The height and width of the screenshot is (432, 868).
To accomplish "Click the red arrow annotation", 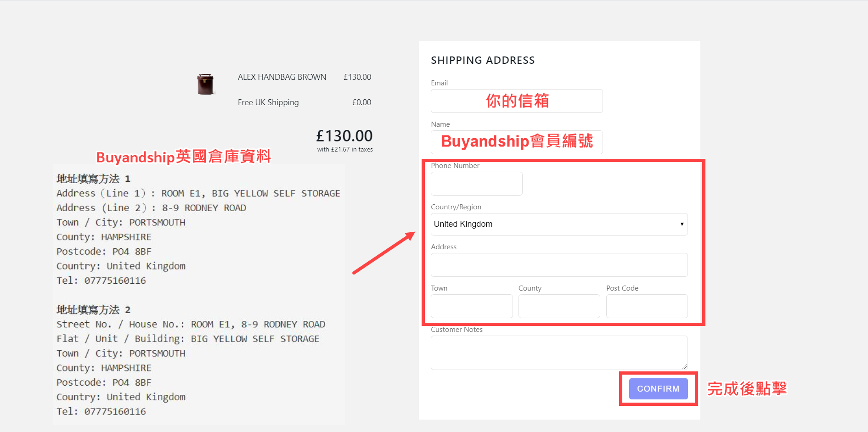I will (383, 253).
